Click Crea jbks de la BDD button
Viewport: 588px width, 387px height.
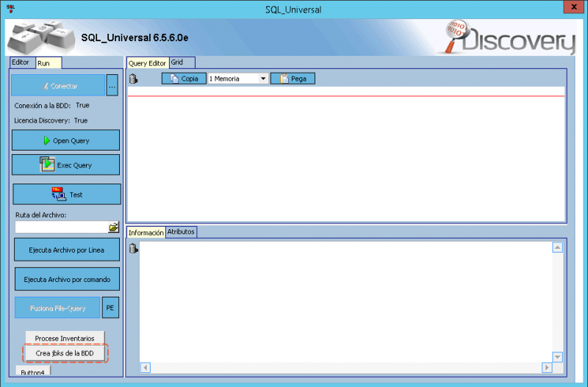point(65,353)
